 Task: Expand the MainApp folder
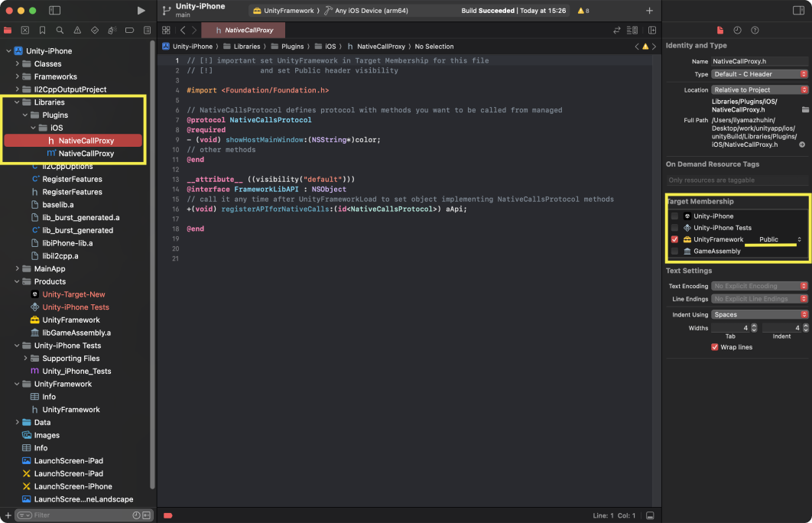pyautogui.click(x=18, y=268)
